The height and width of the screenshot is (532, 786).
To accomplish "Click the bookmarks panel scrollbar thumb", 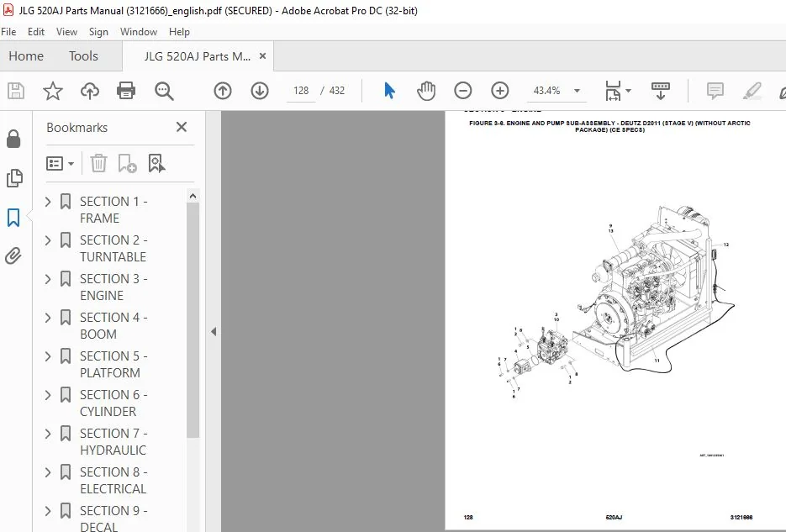I will pos(193,320).
